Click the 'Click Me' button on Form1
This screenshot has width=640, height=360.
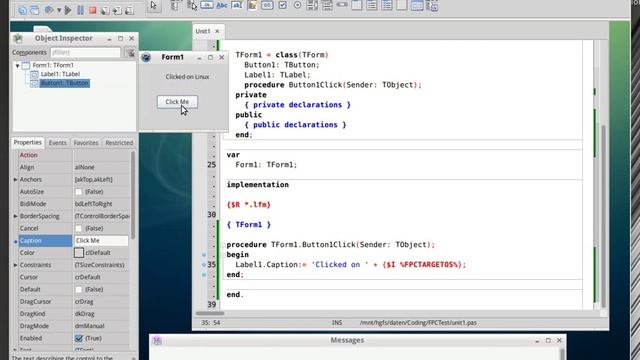click(x=177, y=102)
